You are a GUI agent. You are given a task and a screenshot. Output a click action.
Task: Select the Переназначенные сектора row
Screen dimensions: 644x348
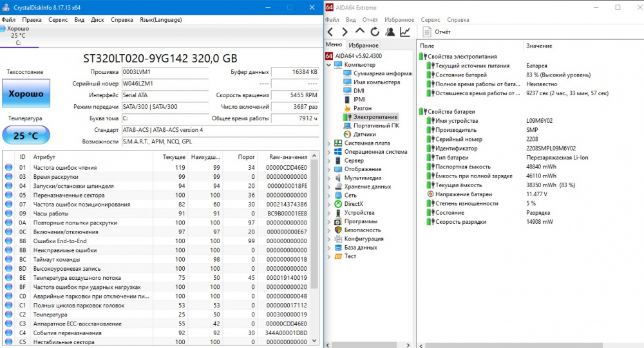pyautogui.click(x=156, y=195)
